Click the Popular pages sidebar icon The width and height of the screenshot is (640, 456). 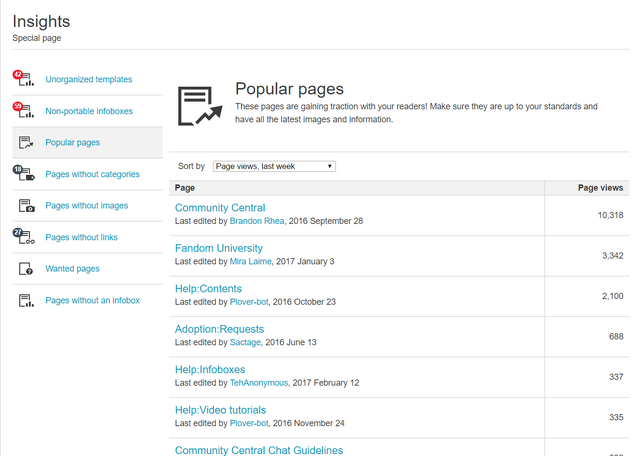click(26, 142)
